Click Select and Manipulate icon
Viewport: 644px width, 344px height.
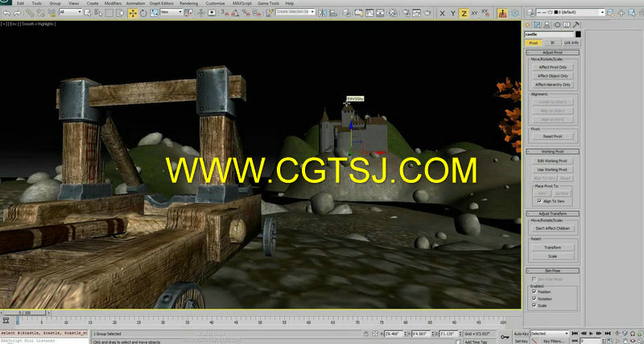coord(201,13)
